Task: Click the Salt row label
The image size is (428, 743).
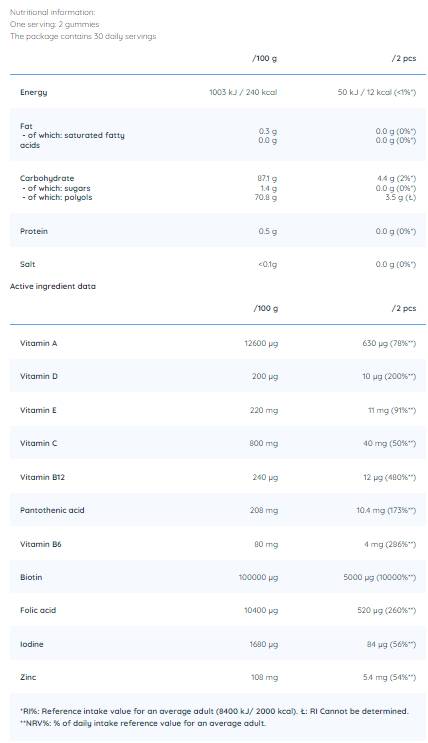Action: point(27,264)
